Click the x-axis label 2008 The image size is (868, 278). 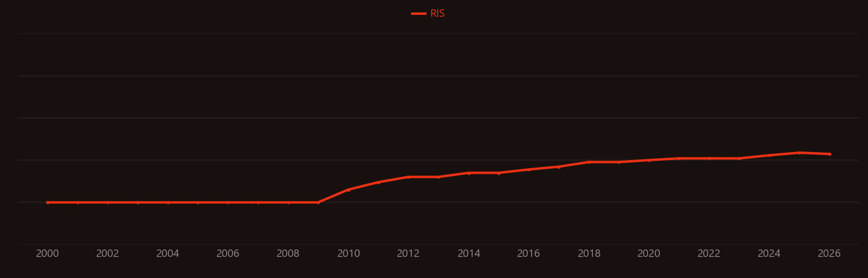[x=288, y=254]
